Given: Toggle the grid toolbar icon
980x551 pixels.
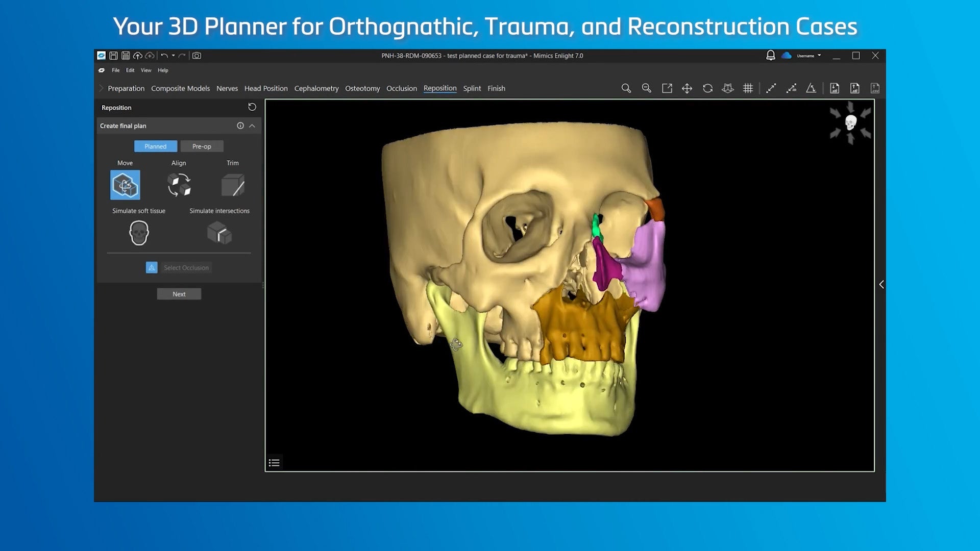Looking at the screenshot, I should click(748, 88).
